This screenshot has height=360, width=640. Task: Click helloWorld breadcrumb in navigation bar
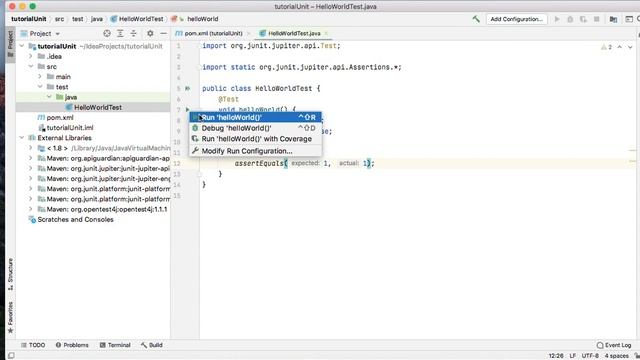(x=202, y=19)
